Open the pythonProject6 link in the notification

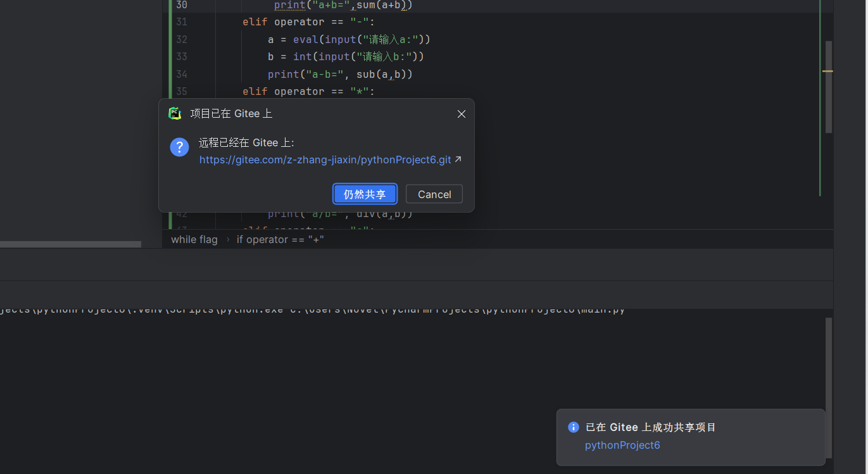pos(622,445)
